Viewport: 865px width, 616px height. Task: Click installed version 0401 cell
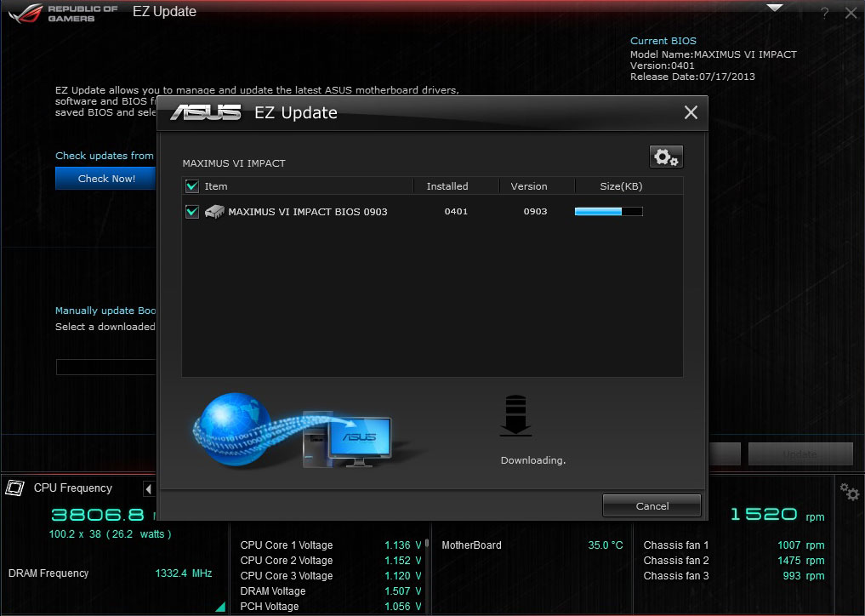coord(456,211)
